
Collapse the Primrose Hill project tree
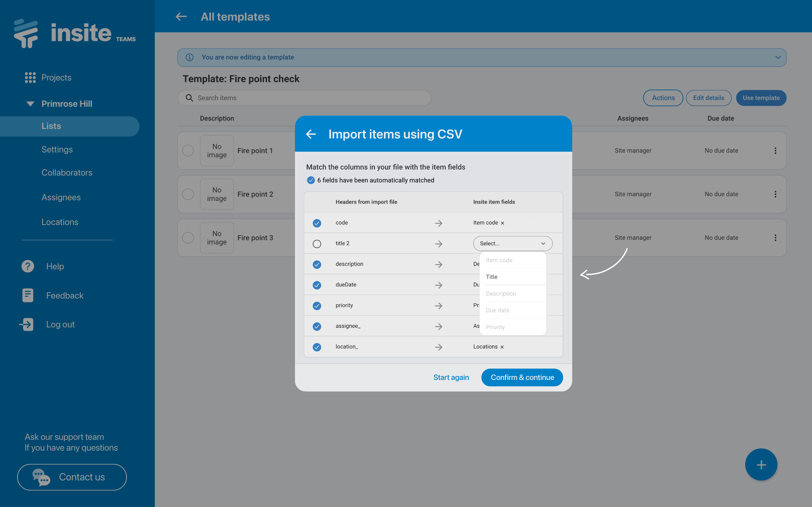tap(30, 104)
